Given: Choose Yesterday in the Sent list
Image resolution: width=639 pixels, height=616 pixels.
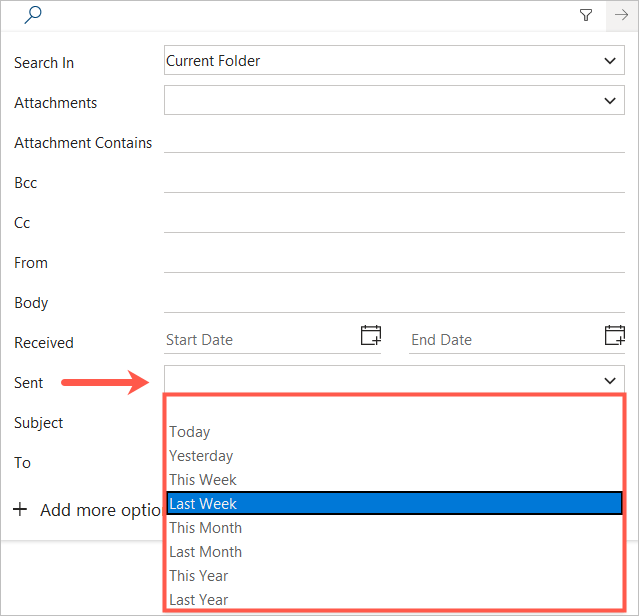Looking at the screenshot, I should pos(201,456).
